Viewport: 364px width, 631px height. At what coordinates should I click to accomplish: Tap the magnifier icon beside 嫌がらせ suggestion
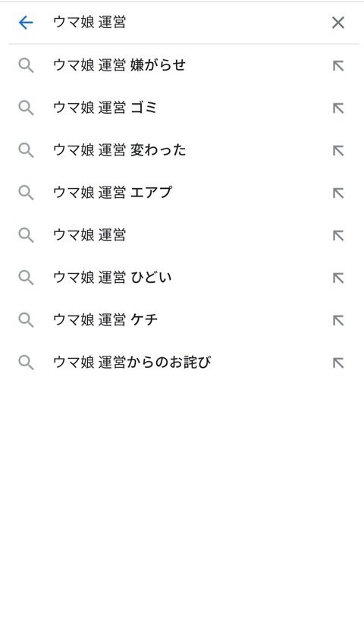pos(26,65)
